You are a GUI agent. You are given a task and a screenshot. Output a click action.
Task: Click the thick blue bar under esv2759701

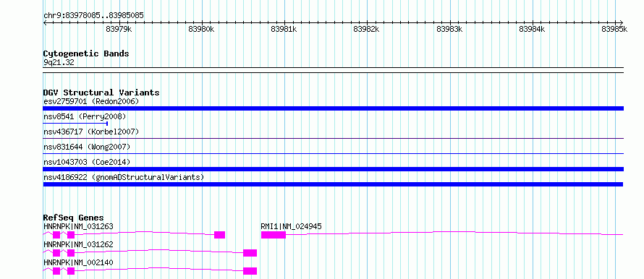point(333,108)
